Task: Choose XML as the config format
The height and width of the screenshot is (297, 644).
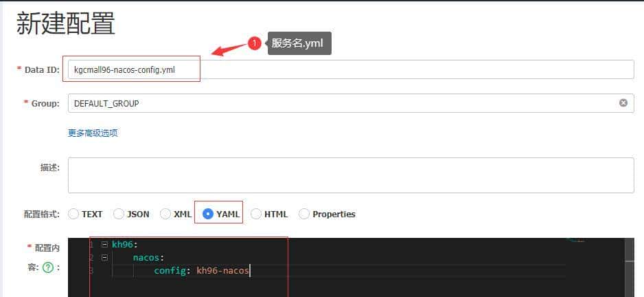Action: [165, 214]
